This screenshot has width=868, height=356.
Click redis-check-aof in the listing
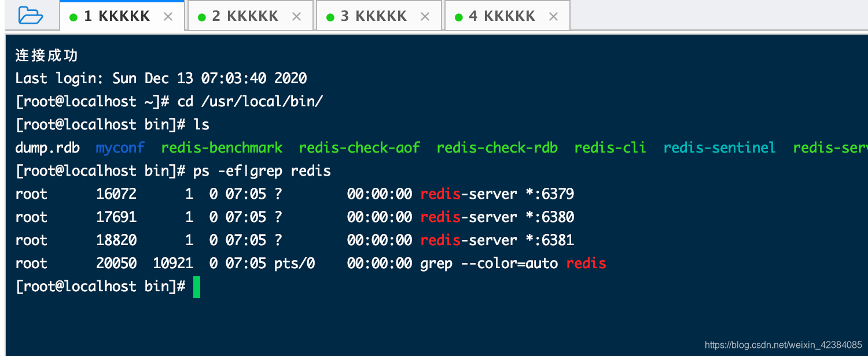[x=360, y=148]
